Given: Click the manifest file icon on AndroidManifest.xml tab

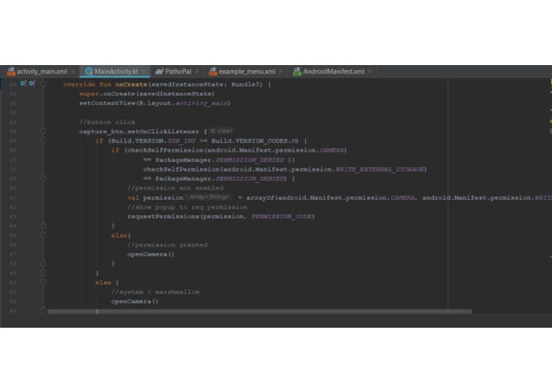Looking at the screenshot, I should pyautogui.click(x=297, y=71).
